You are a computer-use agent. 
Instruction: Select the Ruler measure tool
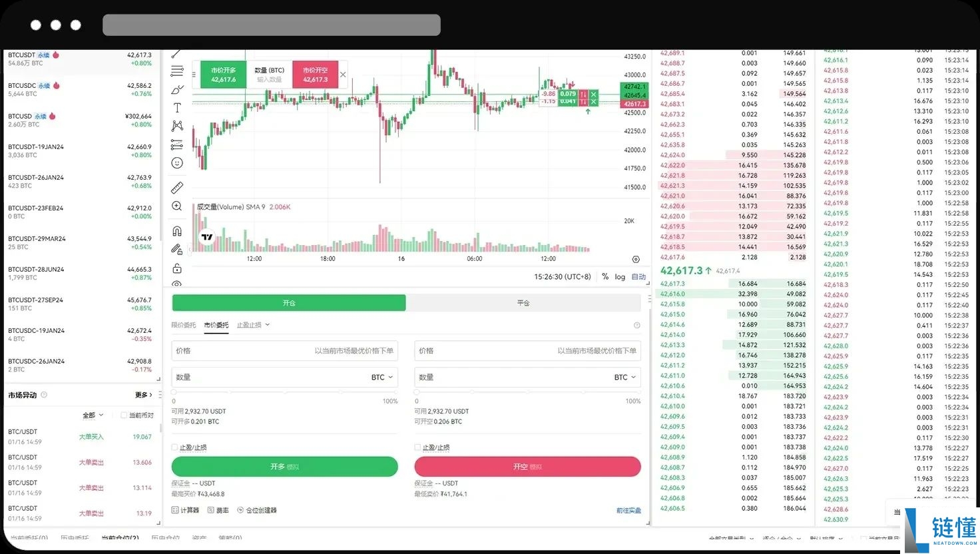tap(176, 187)
